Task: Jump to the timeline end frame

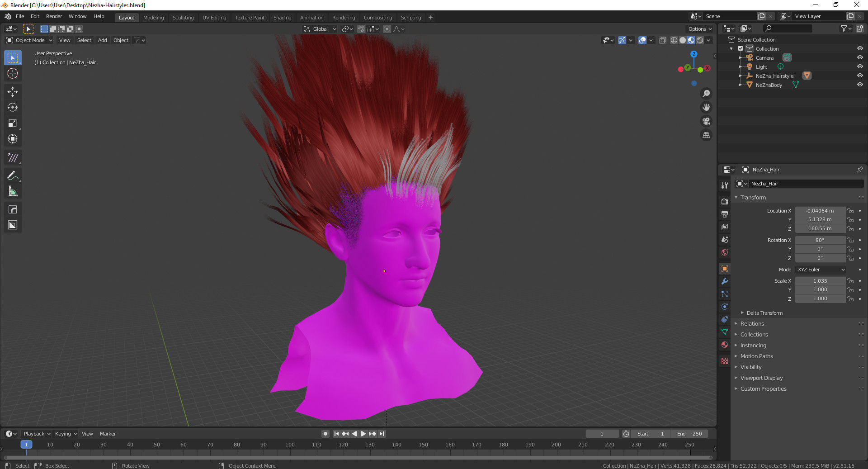Action: [x=382, y=434]
